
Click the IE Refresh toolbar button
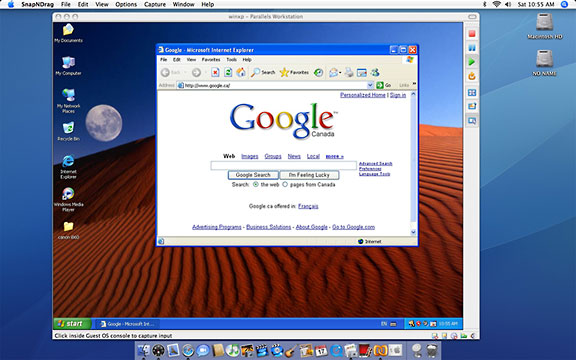pyautogui.click(x=228, y=72)
